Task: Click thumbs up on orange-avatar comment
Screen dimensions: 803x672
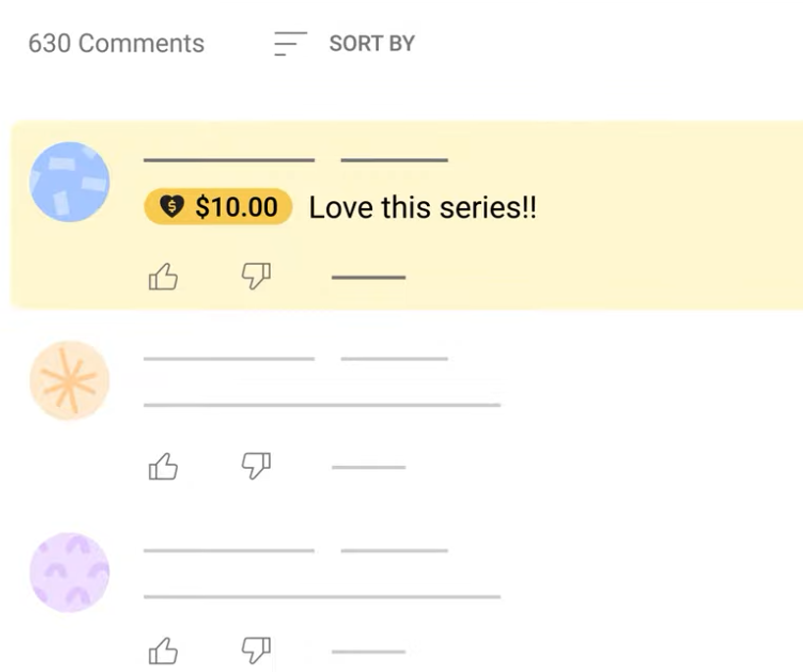Action: [163, 468]
